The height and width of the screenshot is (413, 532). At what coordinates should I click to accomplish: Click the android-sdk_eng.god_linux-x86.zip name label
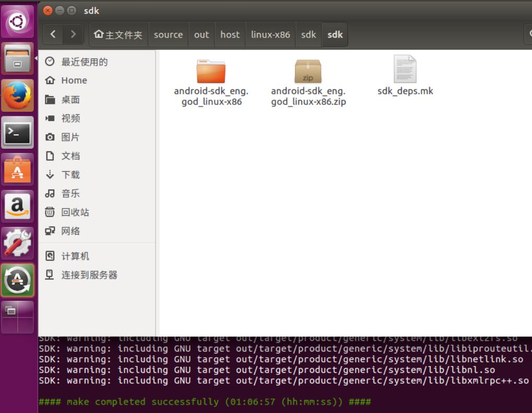click(309, 97)
